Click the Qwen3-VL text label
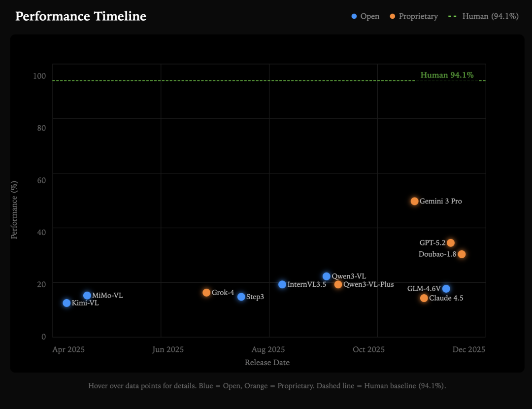532x409 pixels. point(349,276)
